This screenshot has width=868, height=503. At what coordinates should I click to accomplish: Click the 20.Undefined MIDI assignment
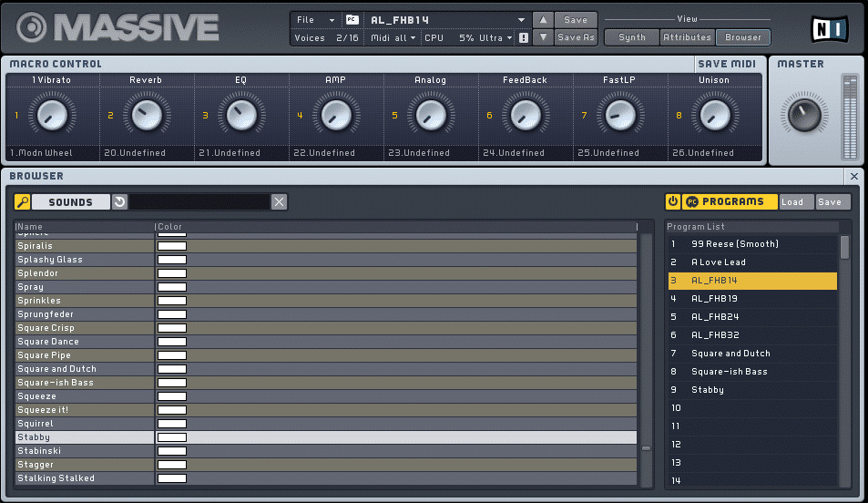148,153
